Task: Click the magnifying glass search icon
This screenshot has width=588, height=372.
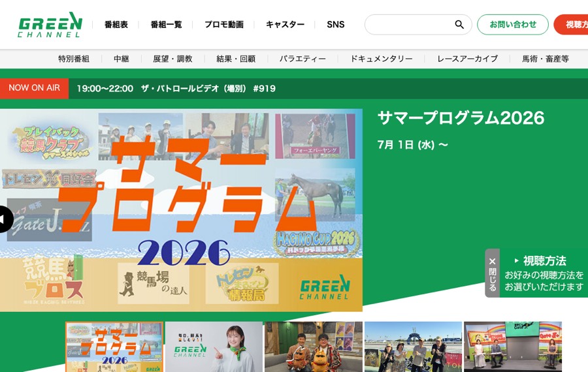Action: click(x=459, y=24)
